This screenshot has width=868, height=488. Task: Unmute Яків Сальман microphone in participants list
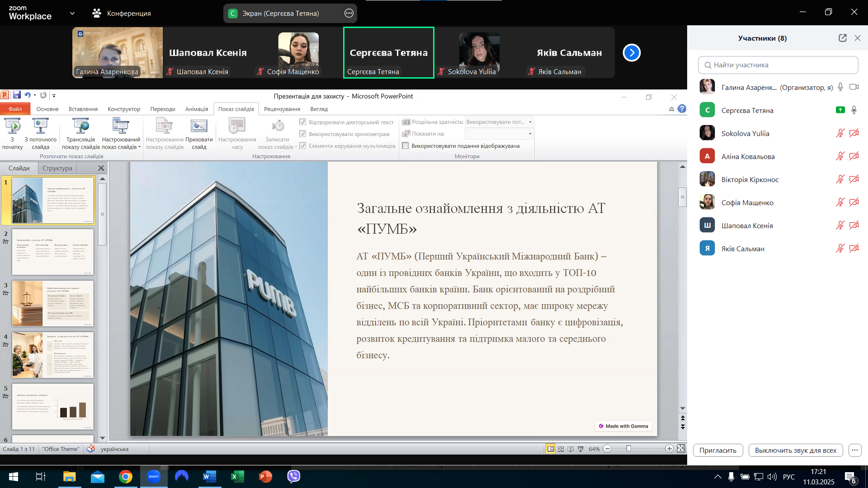[x=840, y=248]
